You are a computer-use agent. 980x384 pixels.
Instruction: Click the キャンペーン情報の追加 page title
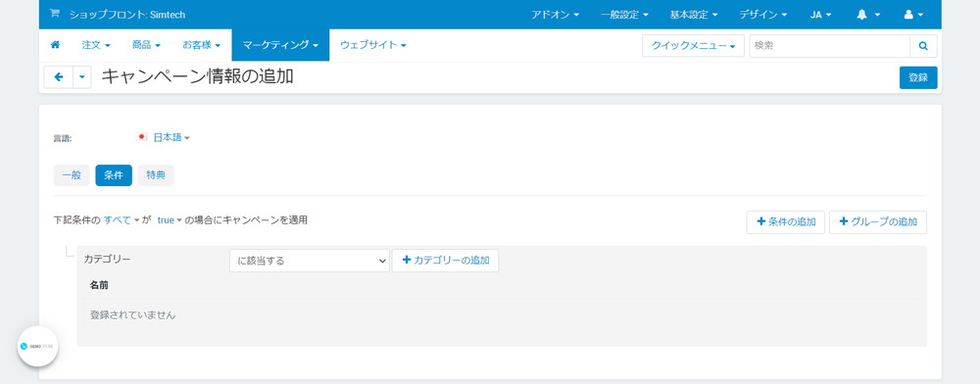tap(198, 76)
